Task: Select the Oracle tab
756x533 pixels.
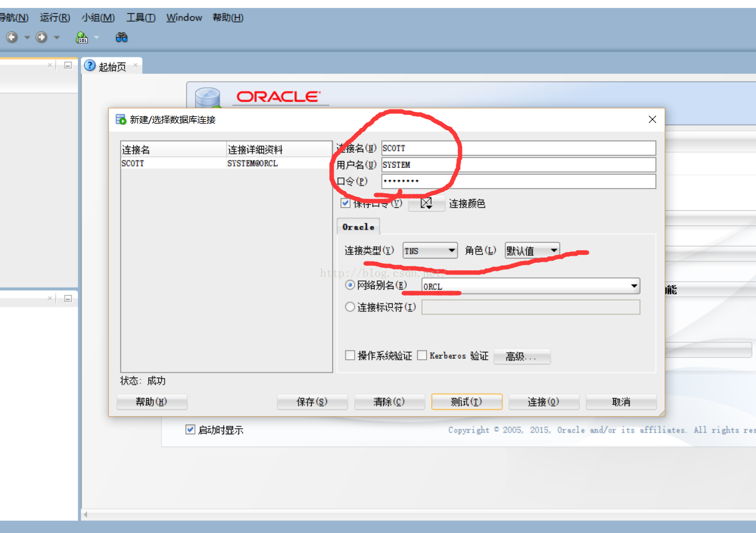Action: pos(358,227)
